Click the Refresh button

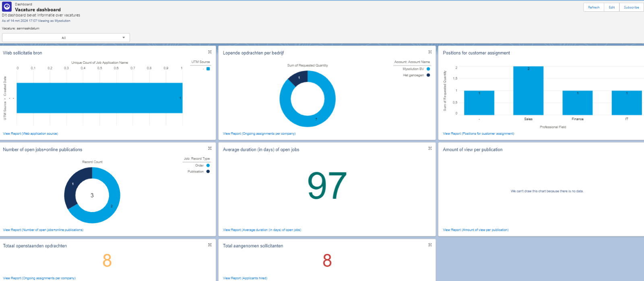[x=593, y=7]
